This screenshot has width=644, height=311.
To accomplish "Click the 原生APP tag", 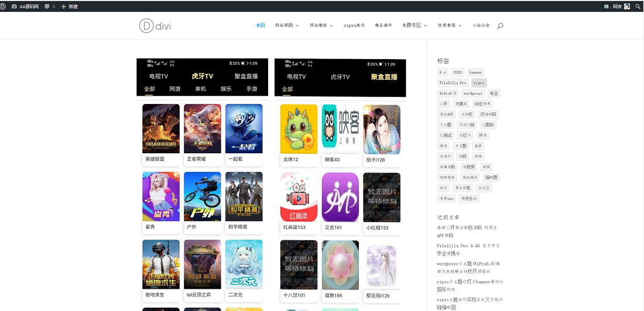I will (447, 115).
